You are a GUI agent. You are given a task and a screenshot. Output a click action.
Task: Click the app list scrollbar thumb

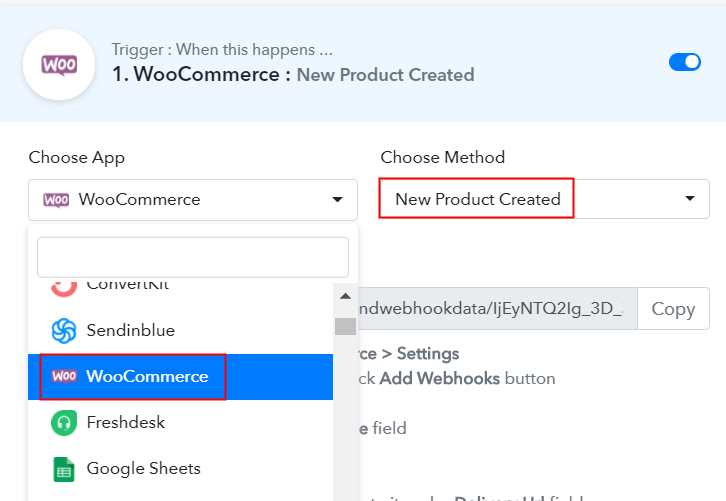click(x=345, y=326)
